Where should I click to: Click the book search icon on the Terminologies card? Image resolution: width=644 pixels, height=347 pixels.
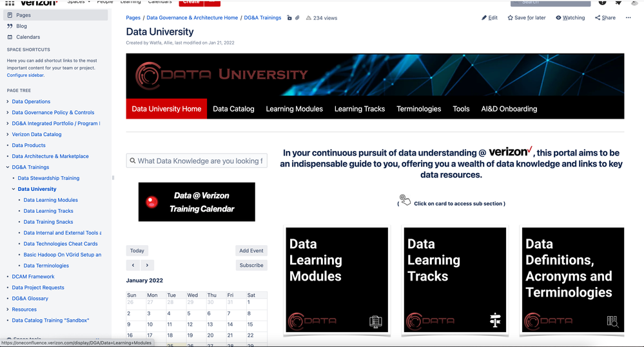coord(613,321)
